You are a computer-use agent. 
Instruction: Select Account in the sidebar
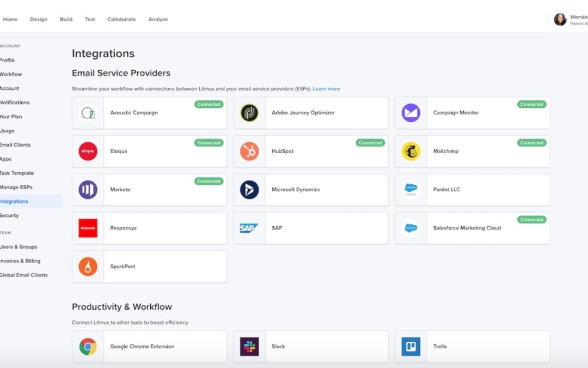(9, 88)
